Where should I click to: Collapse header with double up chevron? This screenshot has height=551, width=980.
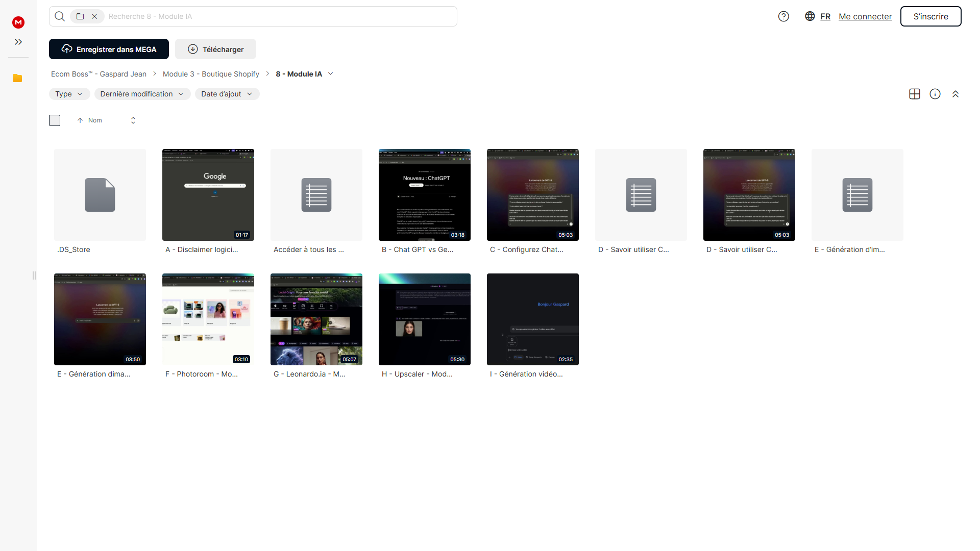pos(955,94)
